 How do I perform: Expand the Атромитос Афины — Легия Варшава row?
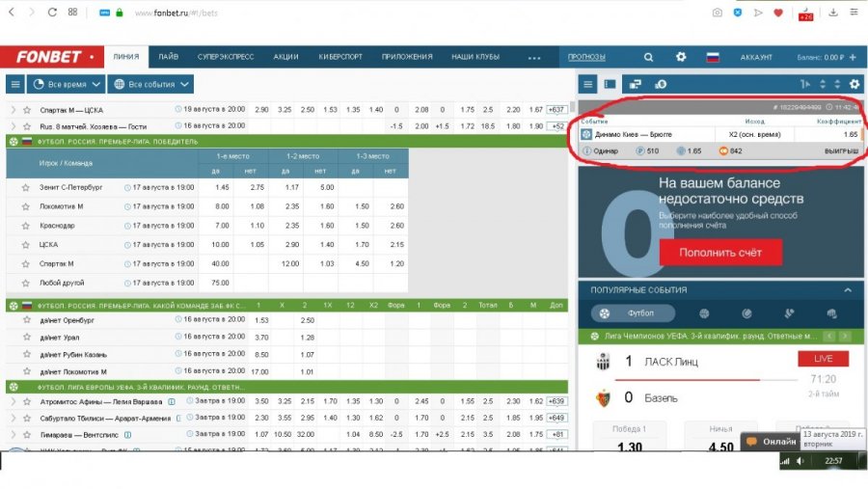coord(14,400)
